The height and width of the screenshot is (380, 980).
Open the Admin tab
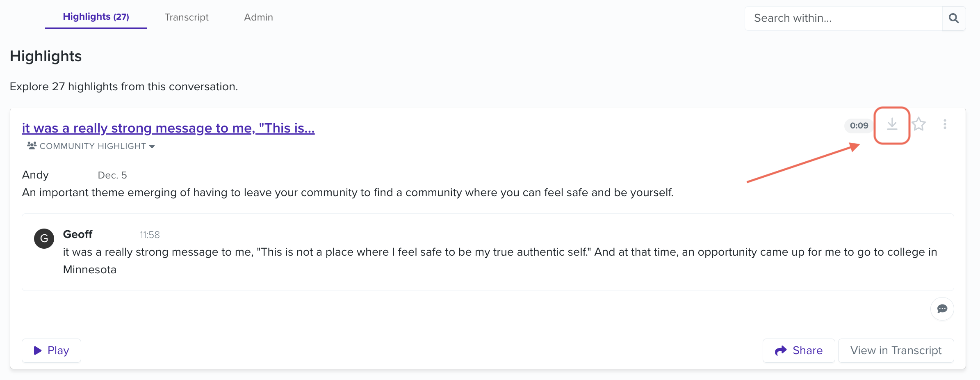point(258,17)
